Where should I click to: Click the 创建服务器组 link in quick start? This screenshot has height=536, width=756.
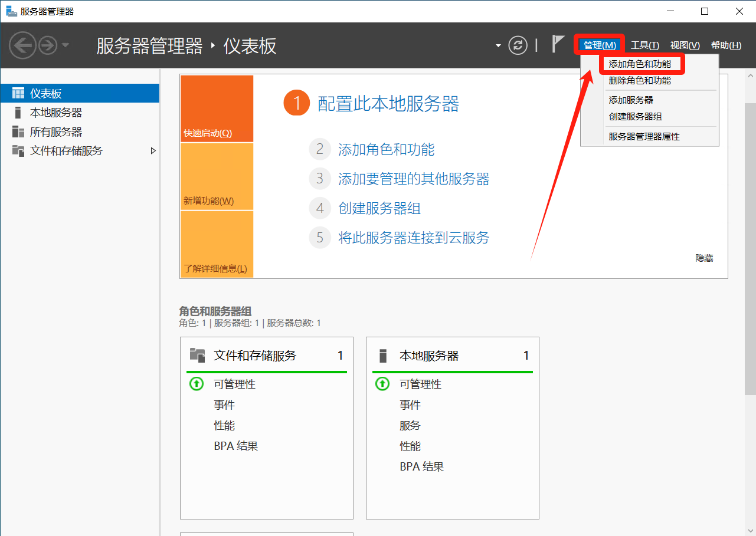[x=379, y=208]
